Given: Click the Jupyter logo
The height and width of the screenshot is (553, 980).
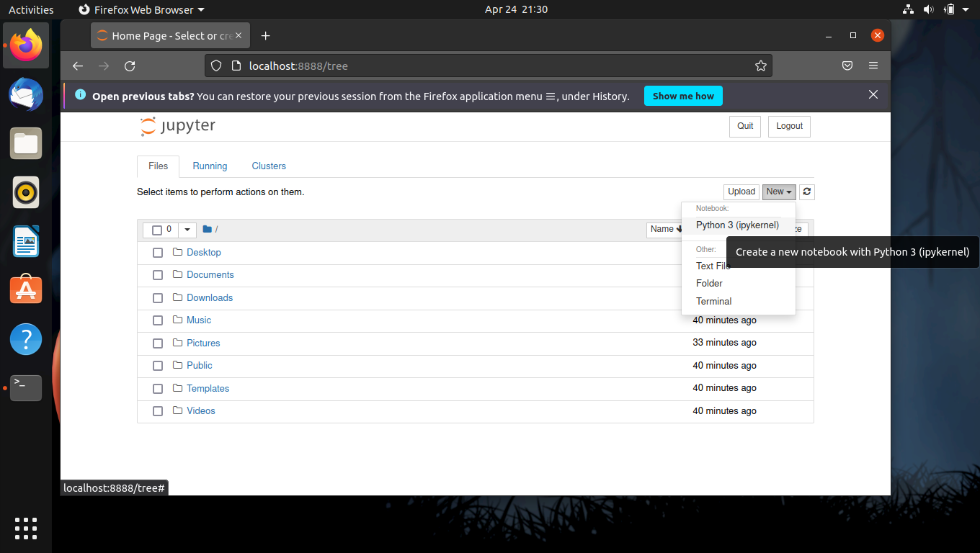Looking at the screenshot, I should coord(178,126).
